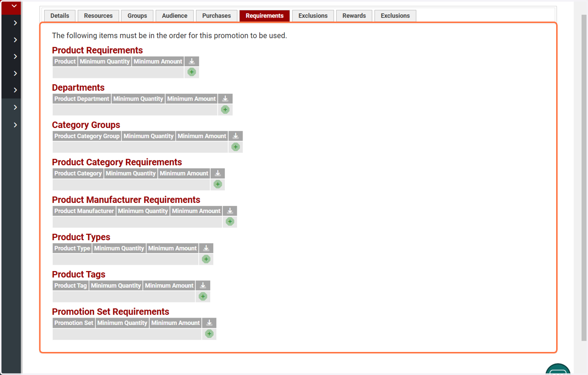Add a new Product Tags row
The image size is (588, 375).
[x=203, y=296]
